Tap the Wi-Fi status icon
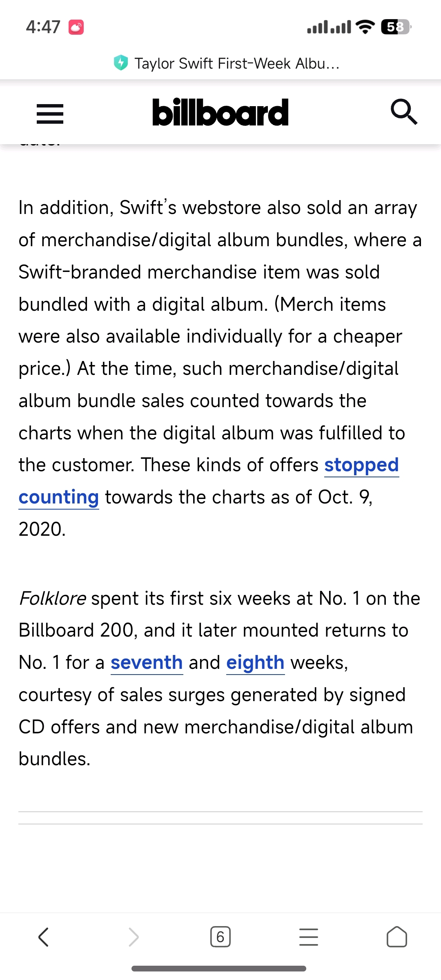 (365, 27)
